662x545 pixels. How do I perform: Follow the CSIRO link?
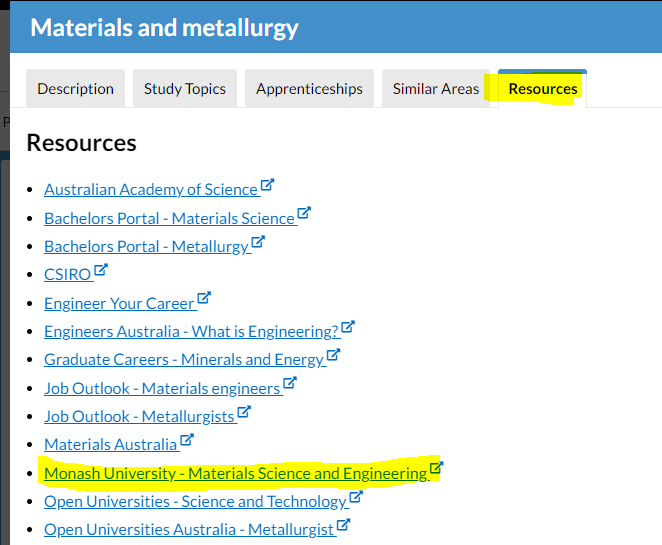[68, 274]
